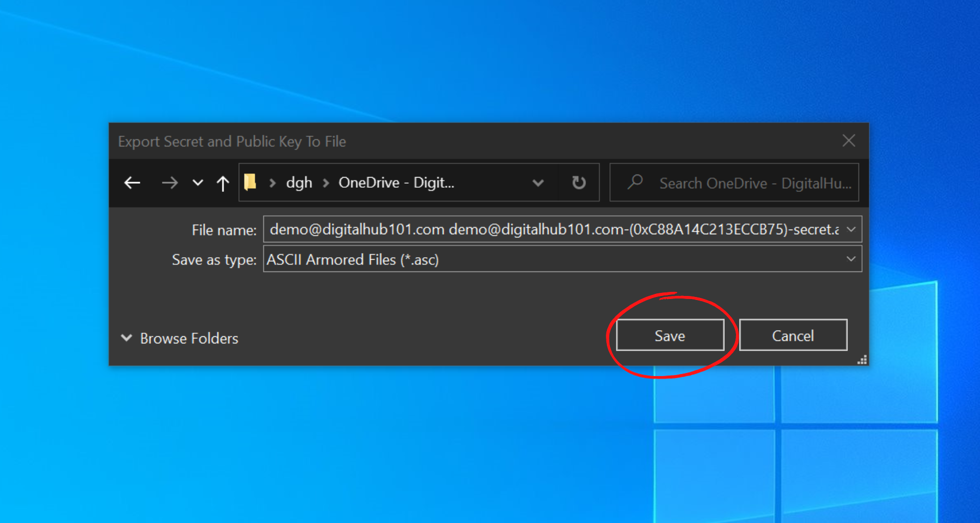Expand Browse Folders

point(180,338)
